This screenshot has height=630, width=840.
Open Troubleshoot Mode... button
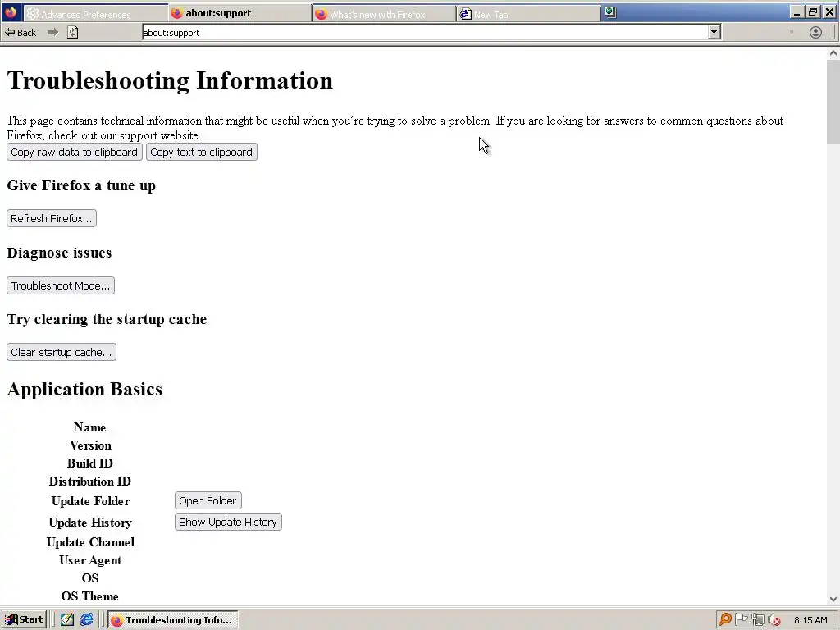tap(61, 285)
